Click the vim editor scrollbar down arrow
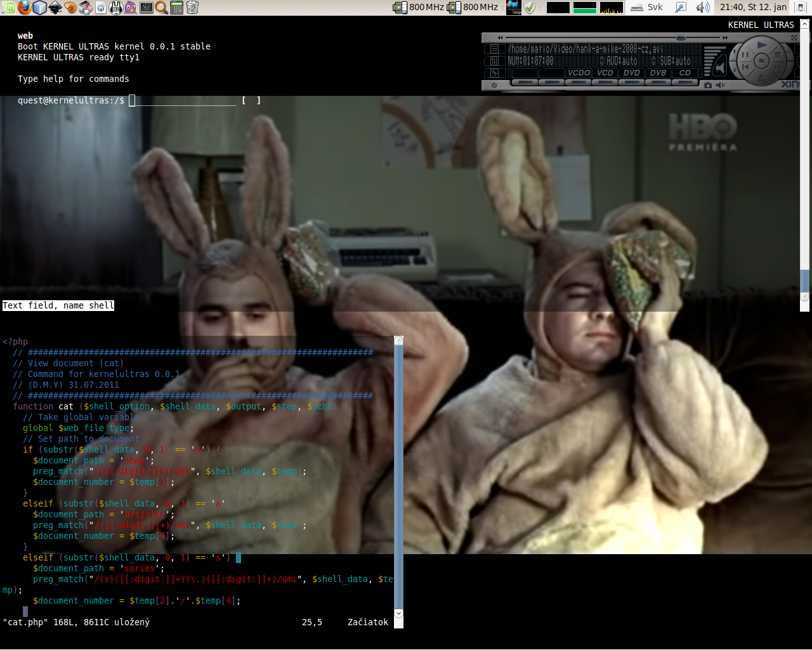 (x=398, y=613)
